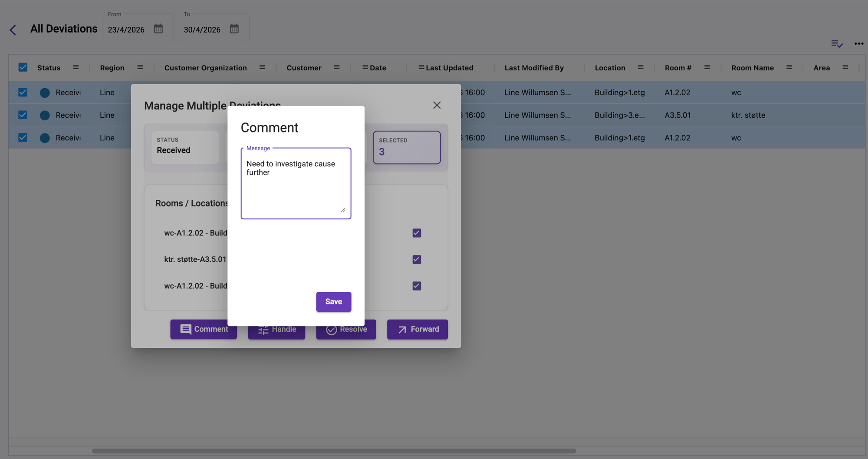Click room number A3.5.01 cell

pyautogui.click(x=677, y=115)
